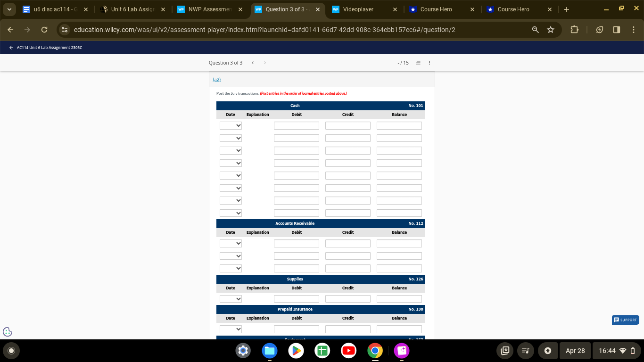Open Chrome in shelf

point(375,351)
